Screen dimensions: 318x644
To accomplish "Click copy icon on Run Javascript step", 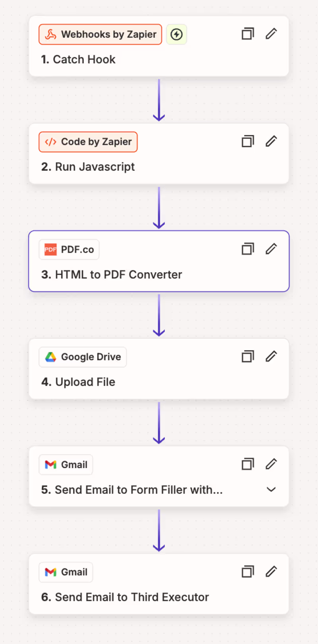I will click(248, 141).
